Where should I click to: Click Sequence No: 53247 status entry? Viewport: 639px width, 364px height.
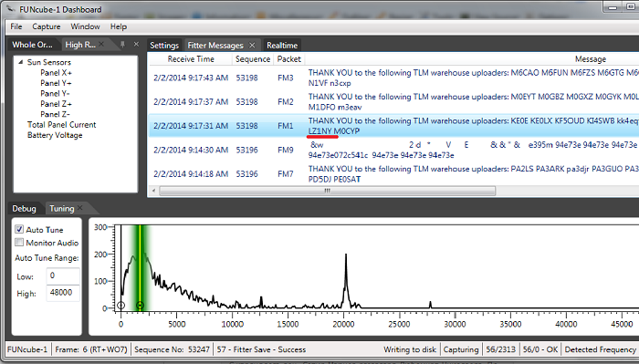(172, 349)
